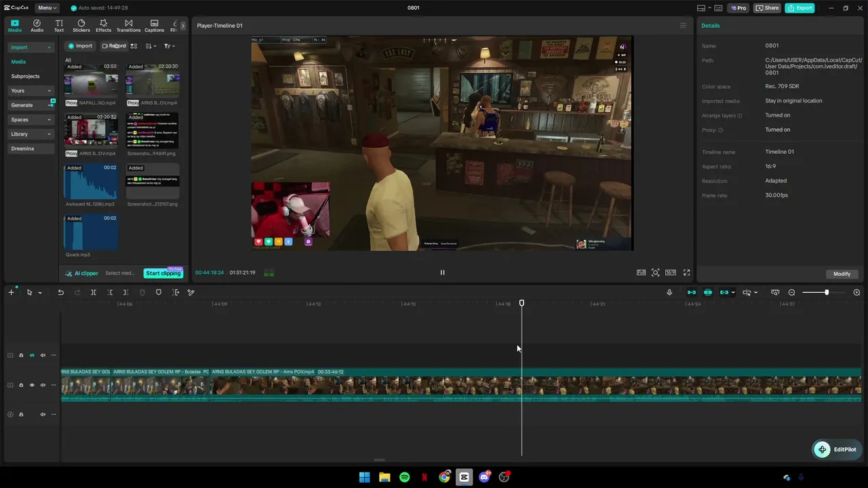The width and height of the screenshot is (868, 488).
Task: Switch to the Captions tab
Action: coord(154,26)
